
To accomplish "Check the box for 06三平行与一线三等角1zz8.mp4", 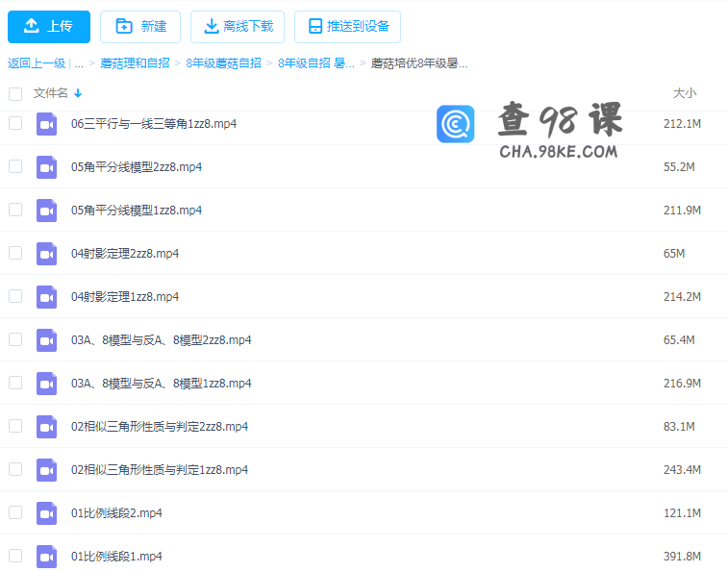I will (x=15, y=123).
